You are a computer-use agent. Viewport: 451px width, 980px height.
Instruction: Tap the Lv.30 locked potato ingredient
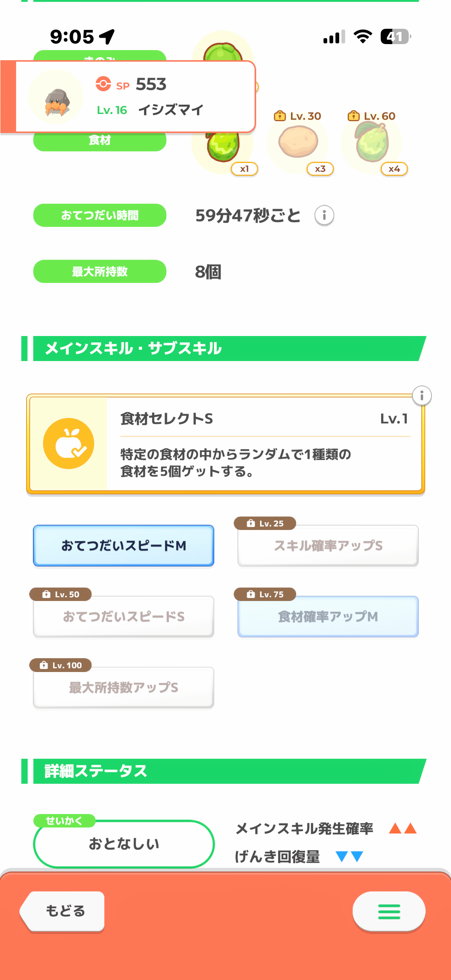coord(299,142)
